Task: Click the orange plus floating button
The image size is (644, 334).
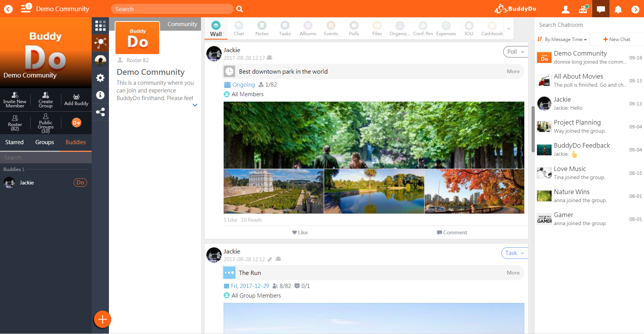Action: coord(102,319)
